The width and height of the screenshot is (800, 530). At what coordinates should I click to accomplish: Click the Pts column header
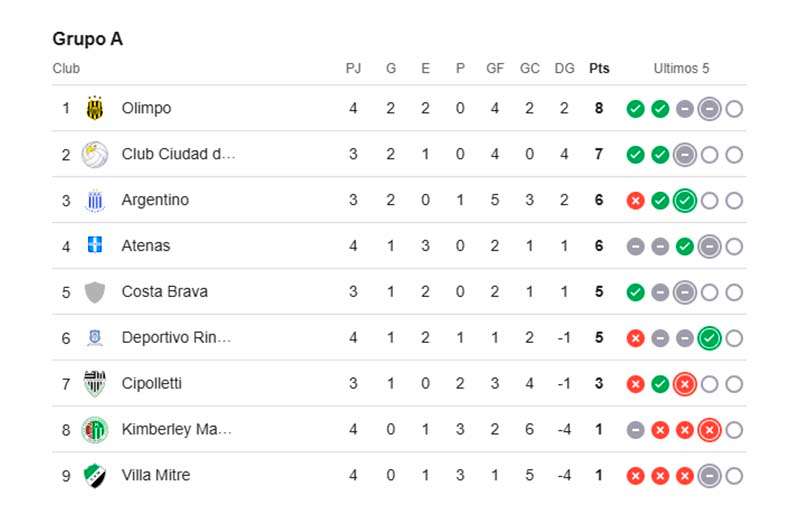pos(599,68)
